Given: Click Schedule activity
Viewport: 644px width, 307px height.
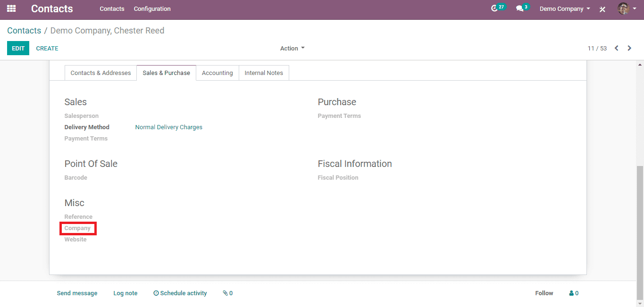Looking at the screenshot, I should click(x=180, y=293).
